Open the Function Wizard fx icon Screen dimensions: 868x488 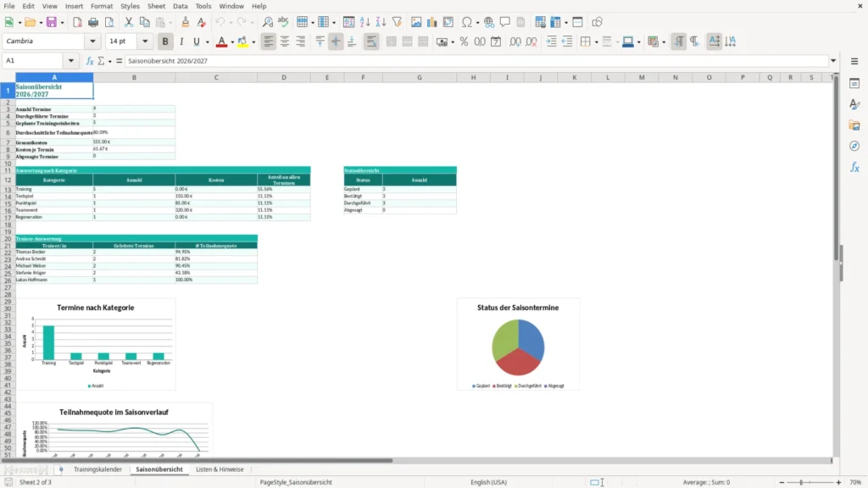click(90, 61)
